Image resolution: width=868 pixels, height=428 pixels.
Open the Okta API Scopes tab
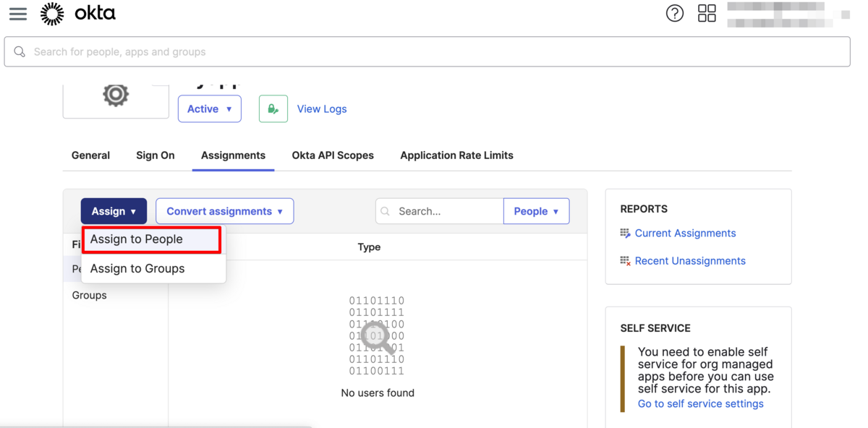click(333, 155)
